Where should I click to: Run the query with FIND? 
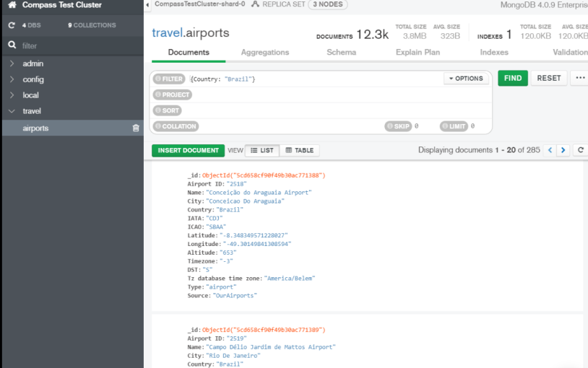pos(513,78)
